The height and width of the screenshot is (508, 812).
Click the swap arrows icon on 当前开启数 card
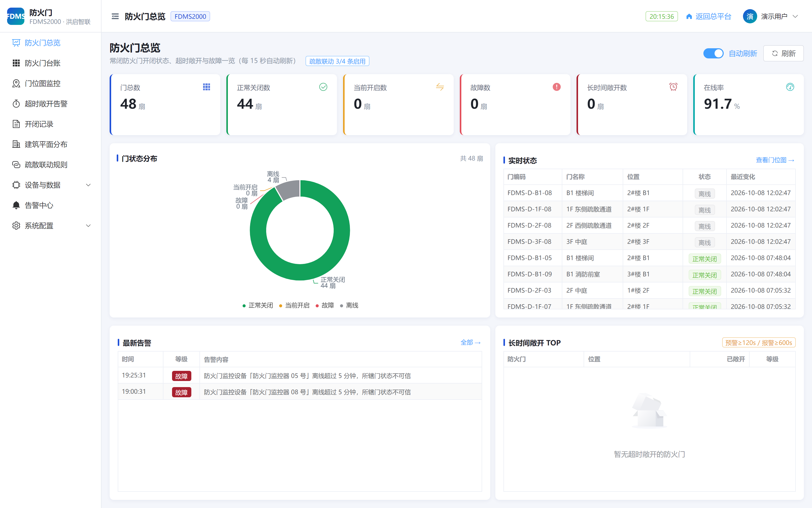coord(440,87)
